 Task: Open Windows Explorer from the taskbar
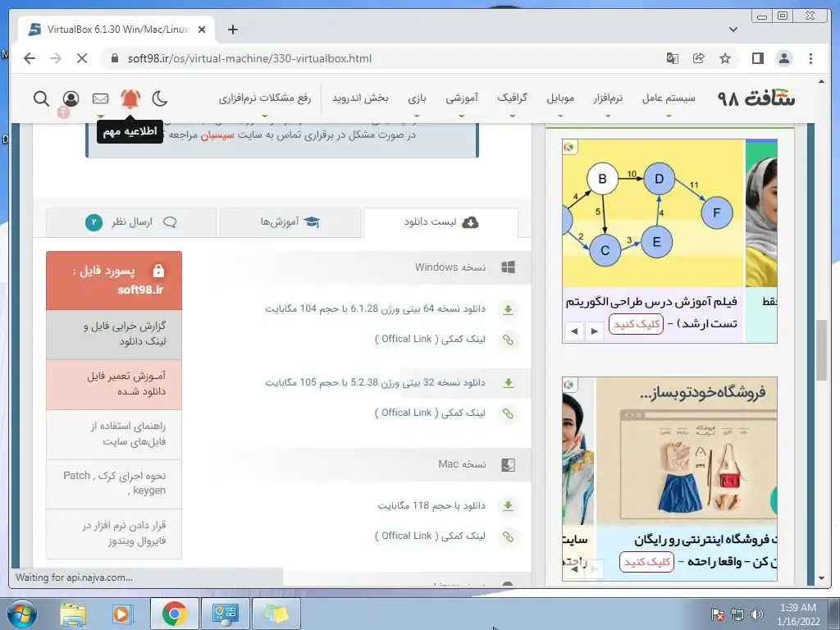(x=73, y=614)
